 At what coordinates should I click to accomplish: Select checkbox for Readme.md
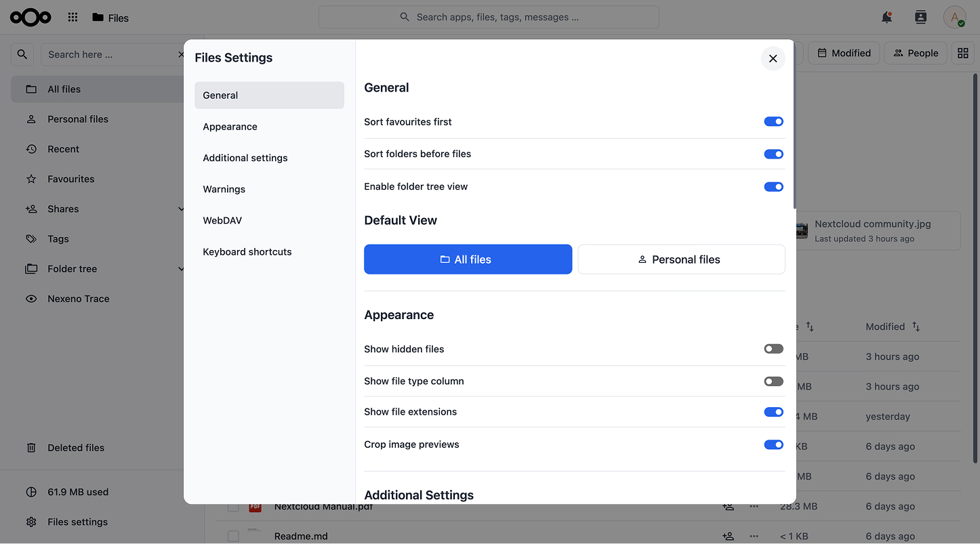pyautogui.click(x=233, y=537)
